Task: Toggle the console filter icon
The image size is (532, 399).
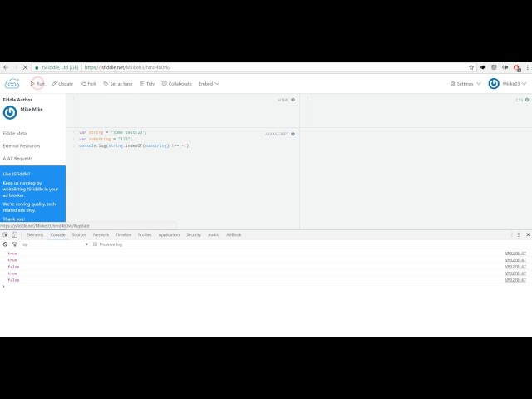Action: pos(15,244)
